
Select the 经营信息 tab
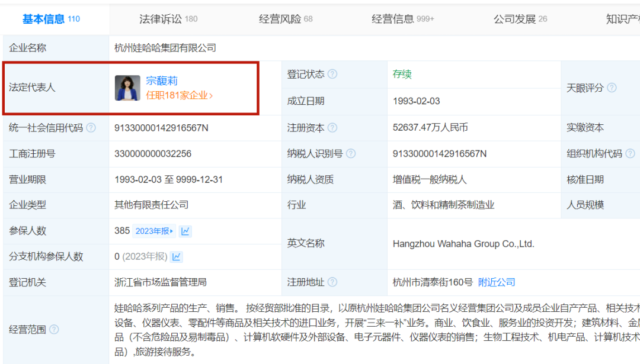pos(402,19)
